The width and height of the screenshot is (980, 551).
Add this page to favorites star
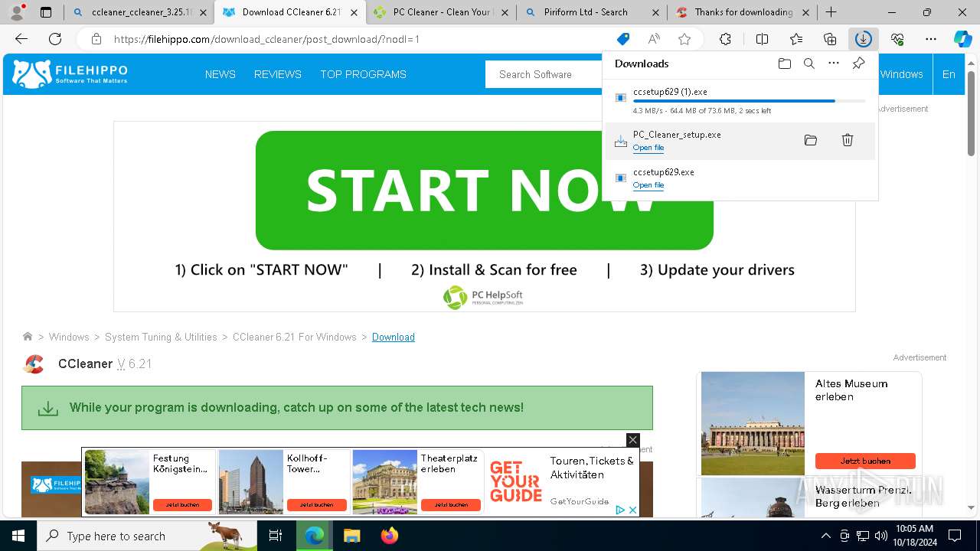coord(684,39)
